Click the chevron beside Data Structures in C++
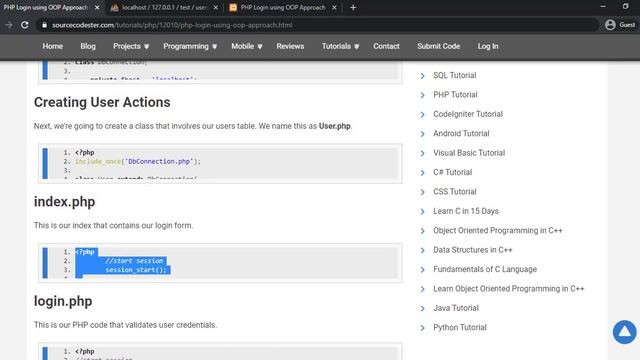640x360 pixels. 422,250
